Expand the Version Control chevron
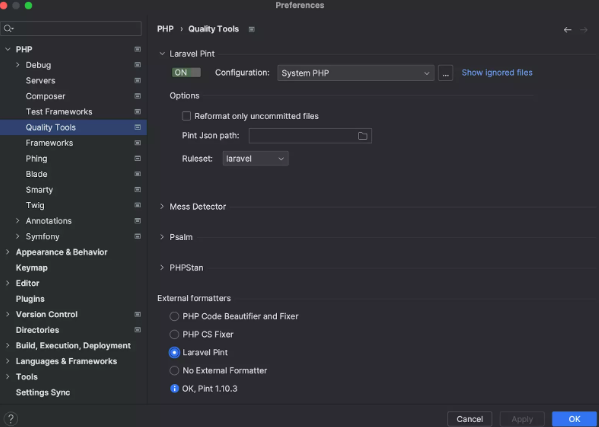 [8, 314]
